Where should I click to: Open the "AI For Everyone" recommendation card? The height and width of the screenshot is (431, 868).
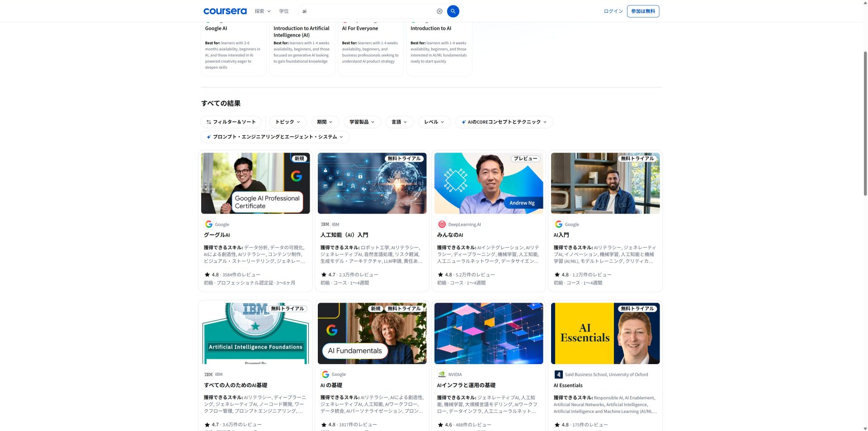click(x=371, y=49)
